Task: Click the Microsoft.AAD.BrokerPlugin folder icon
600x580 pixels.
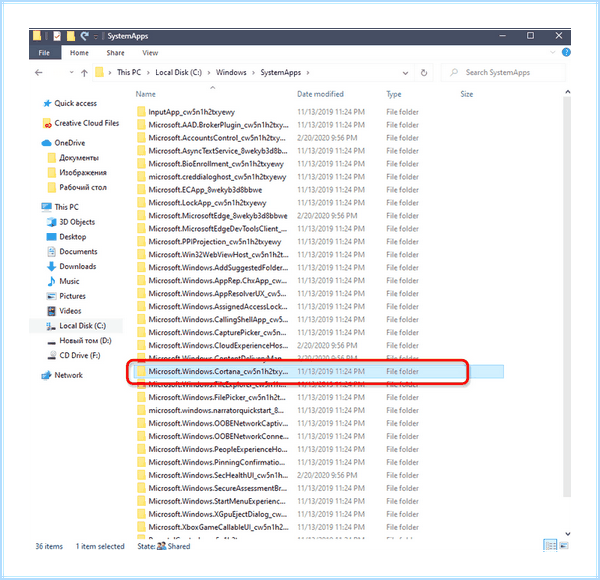Action: click(141, 125)
